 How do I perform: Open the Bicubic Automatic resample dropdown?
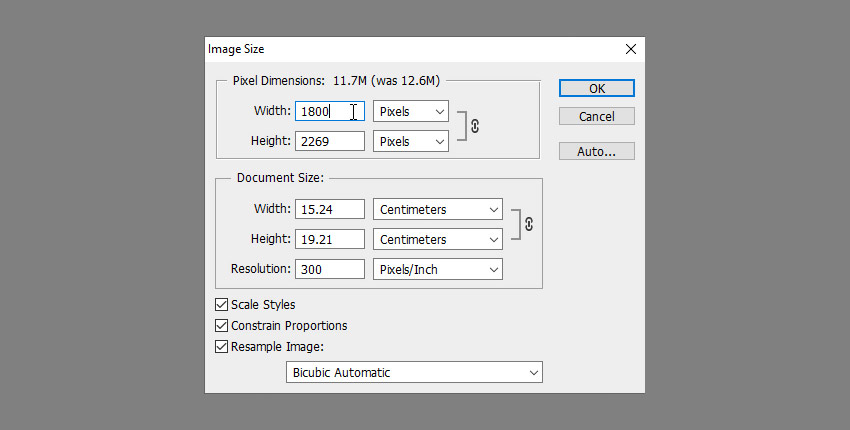(x=414, y=373)
